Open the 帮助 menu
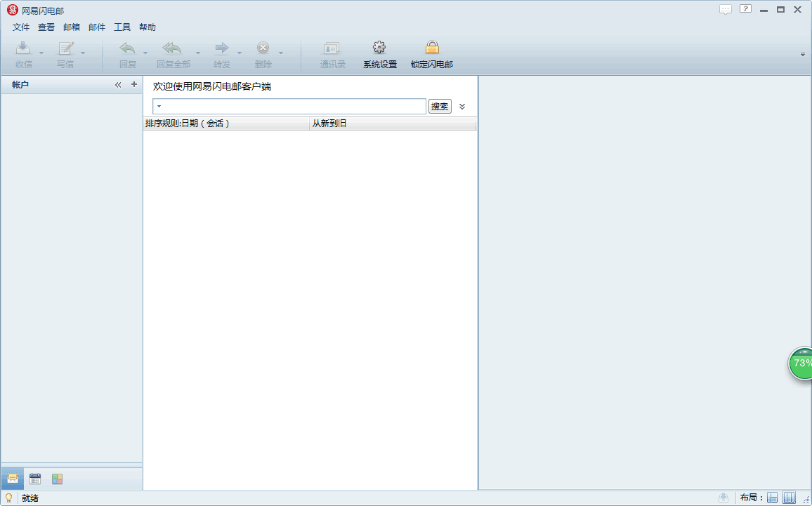Screen dimensions: 812x506 (x=148, y=27)
